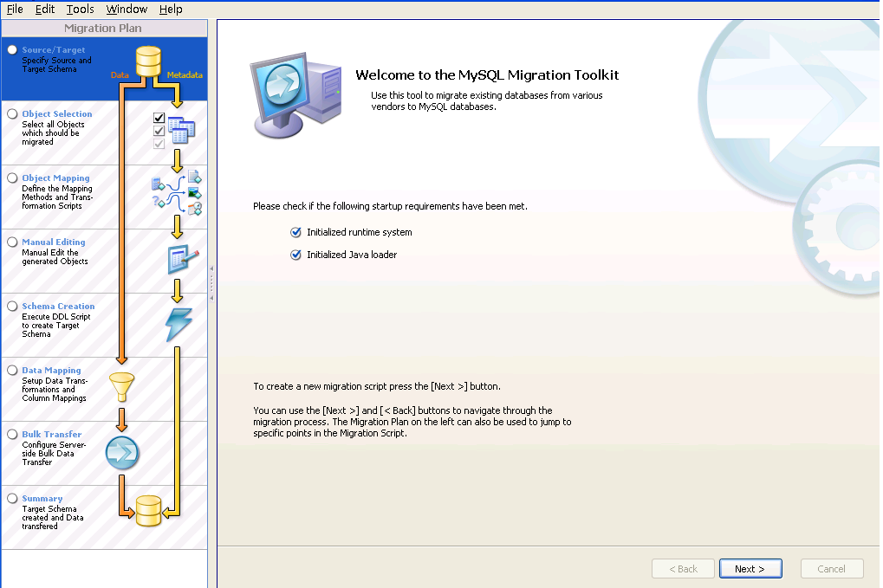Viewport: 883px width, 588px height.
Task: Jump to the Object Mapping step title
Action: (55, 178)
